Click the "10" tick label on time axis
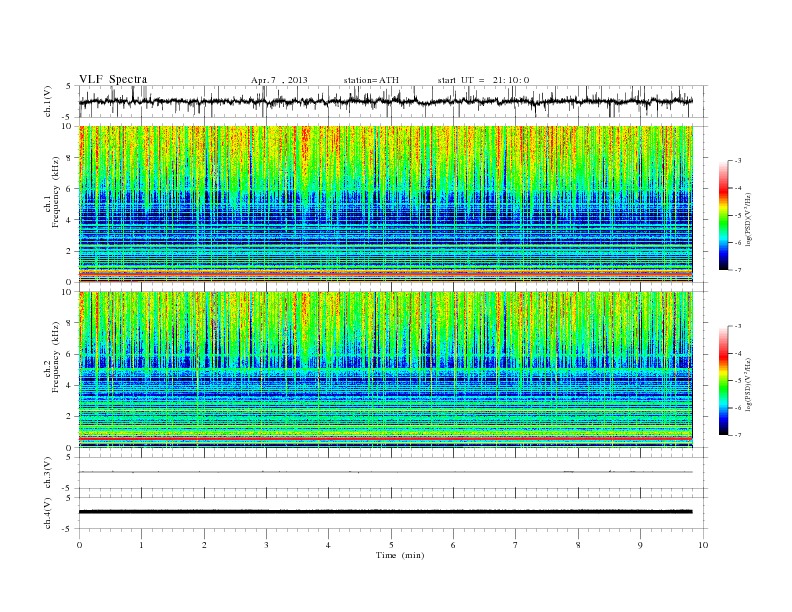 point(703,545)
